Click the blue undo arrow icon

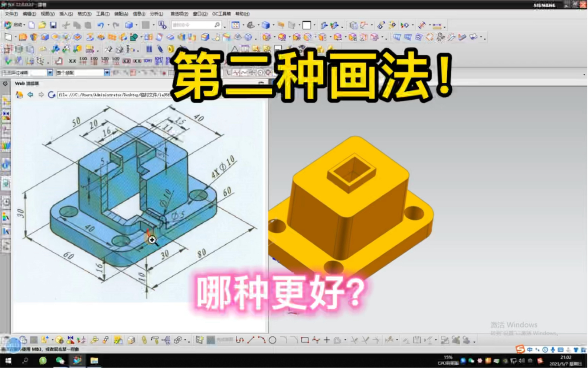click(101, 25)
